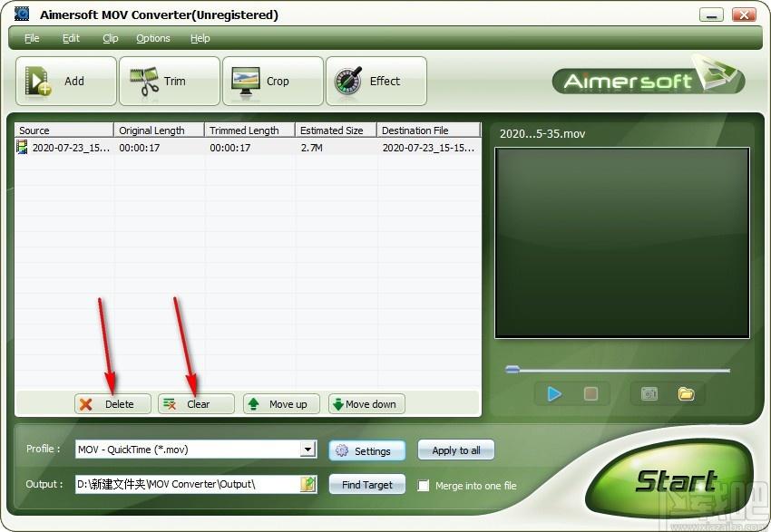Open the Trim tool

(x=169, y=81)
